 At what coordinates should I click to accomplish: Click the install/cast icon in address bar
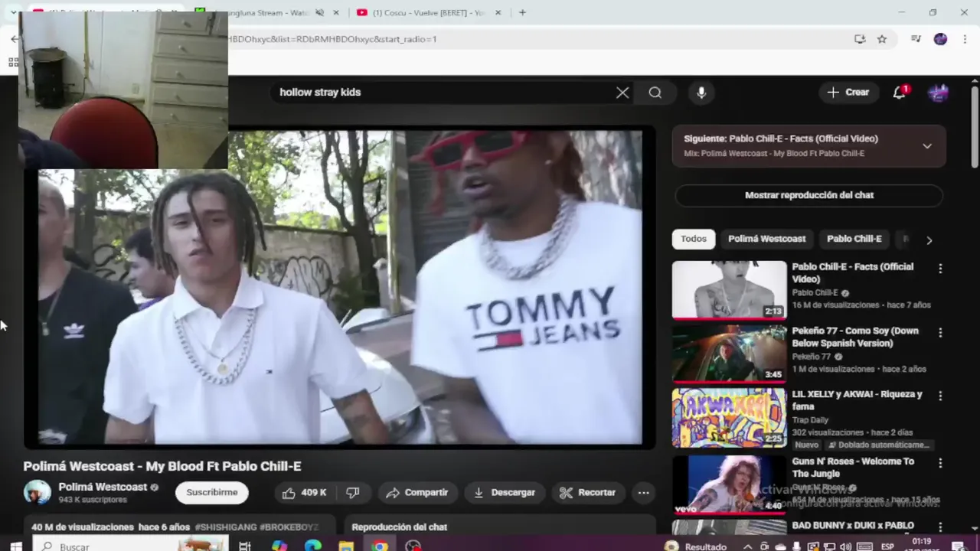pyautogui.click(x=860, y=39)
